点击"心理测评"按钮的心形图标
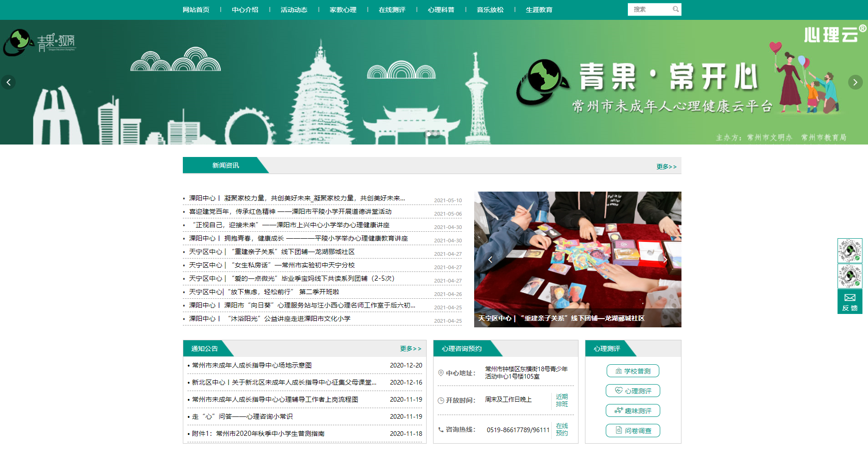 pos(618,390)
